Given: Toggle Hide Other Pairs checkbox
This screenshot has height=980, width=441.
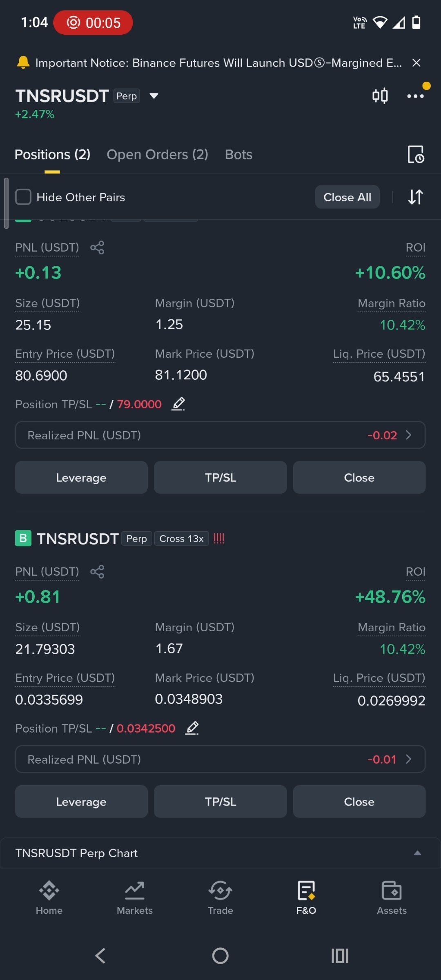Looking at the screenshot, I should (x=23, y=197).
